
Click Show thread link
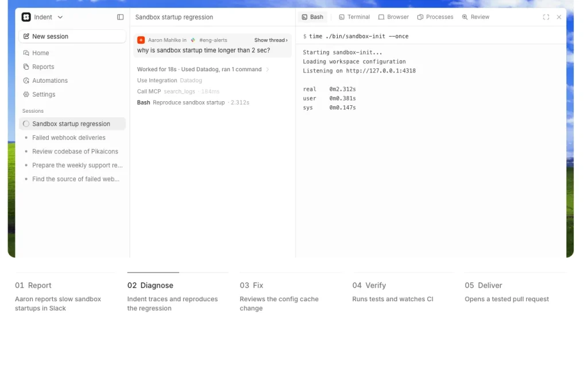click(271, 40)
